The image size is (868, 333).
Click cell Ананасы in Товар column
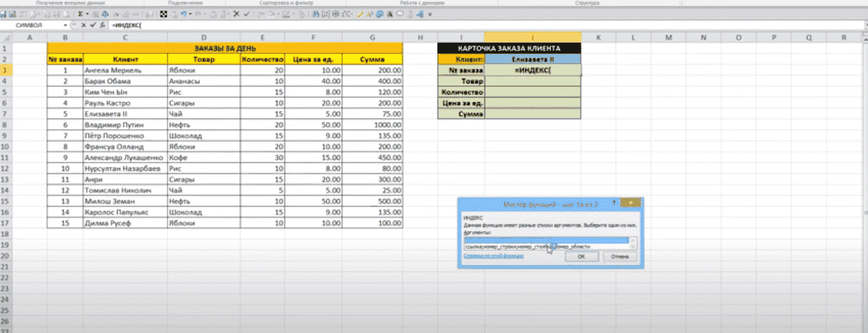(203, 81)
